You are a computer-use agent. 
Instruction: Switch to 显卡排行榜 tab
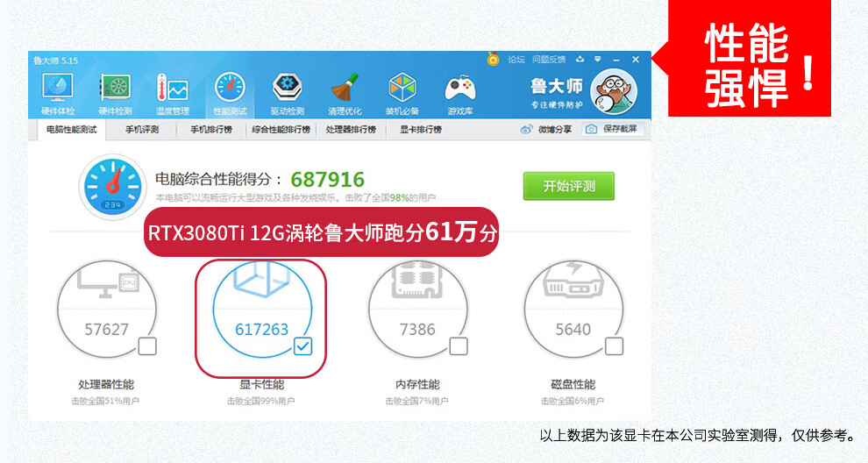421,130
